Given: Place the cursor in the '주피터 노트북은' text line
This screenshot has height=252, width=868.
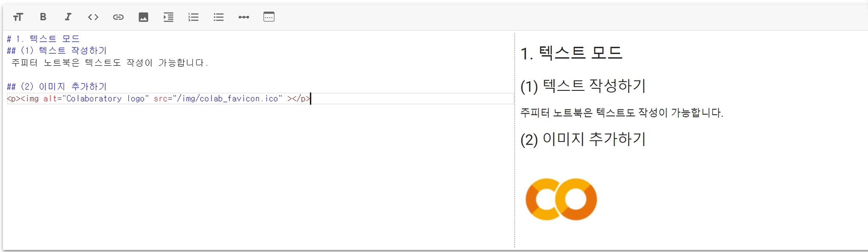Looking at the screenshot, I should coord(109,63).
